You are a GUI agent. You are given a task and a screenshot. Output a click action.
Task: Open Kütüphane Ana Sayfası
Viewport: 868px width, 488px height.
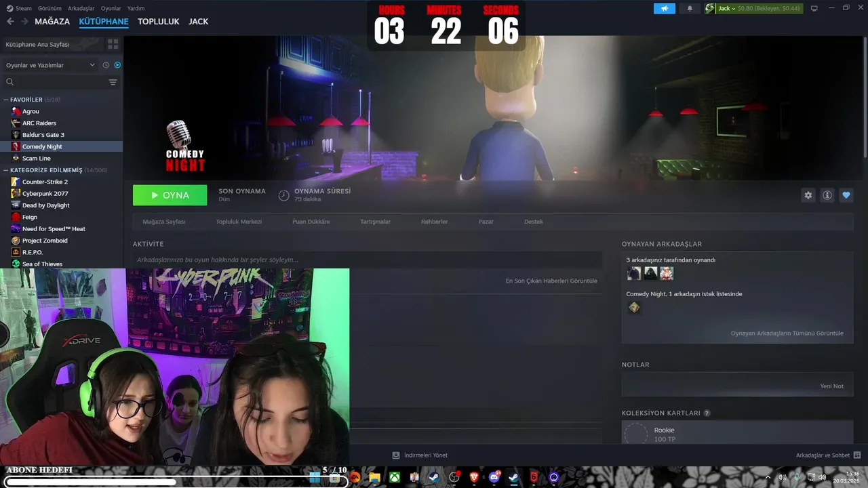point(53,44)
